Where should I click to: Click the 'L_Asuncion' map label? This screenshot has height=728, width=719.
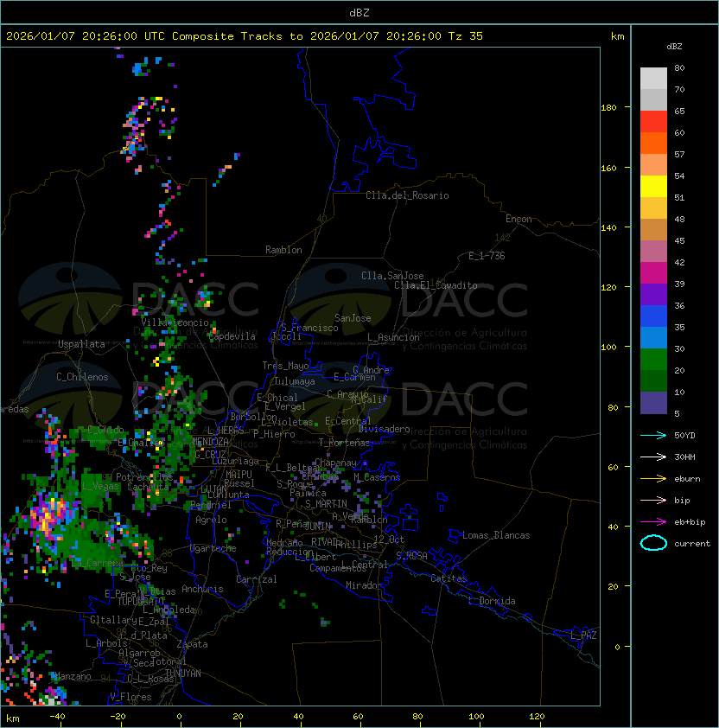(393, 337)
